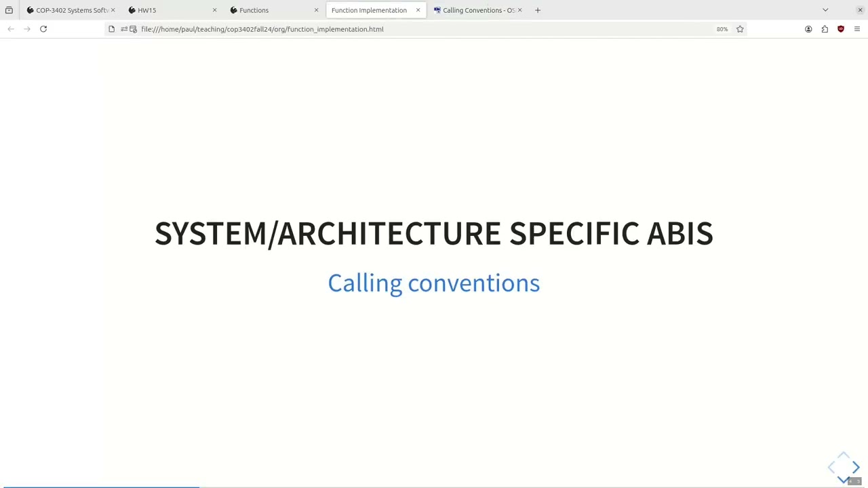Open a new tab with plus button
The width and height of the screenshot is (868, 488).
tap(537, 10)
